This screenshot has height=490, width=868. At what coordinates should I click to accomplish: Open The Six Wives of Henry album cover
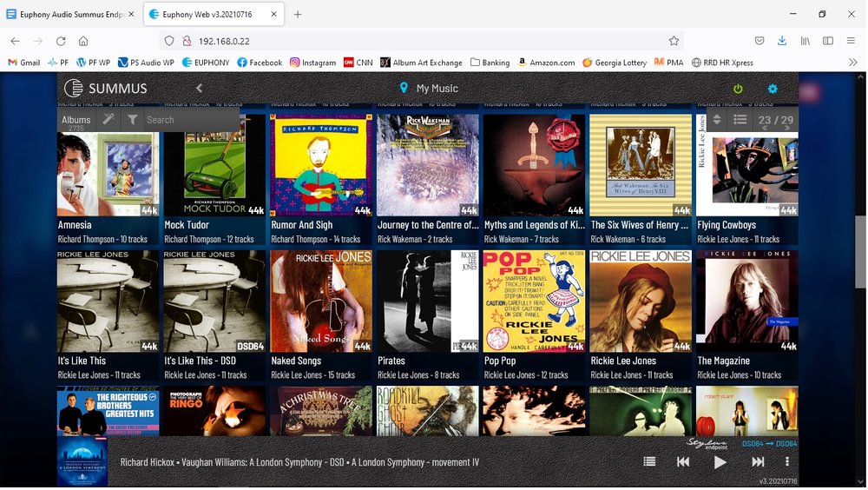click(x=641, y=165)
